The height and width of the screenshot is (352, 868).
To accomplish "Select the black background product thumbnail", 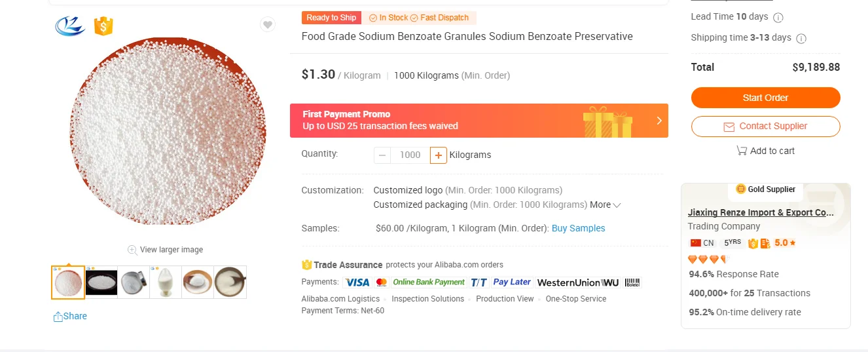I will pos(101,283).
